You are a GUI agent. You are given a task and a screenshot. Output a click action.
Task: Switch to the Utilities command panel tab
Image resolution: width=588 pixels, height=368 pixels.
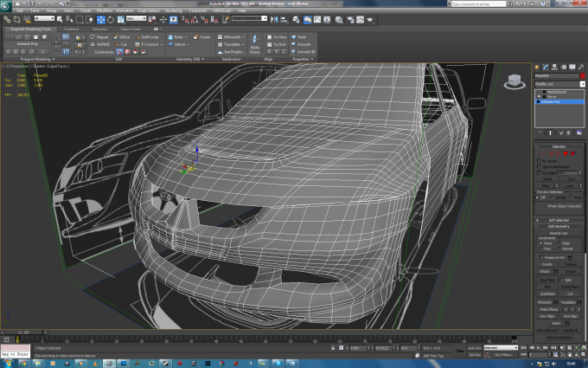click(581, 68)
